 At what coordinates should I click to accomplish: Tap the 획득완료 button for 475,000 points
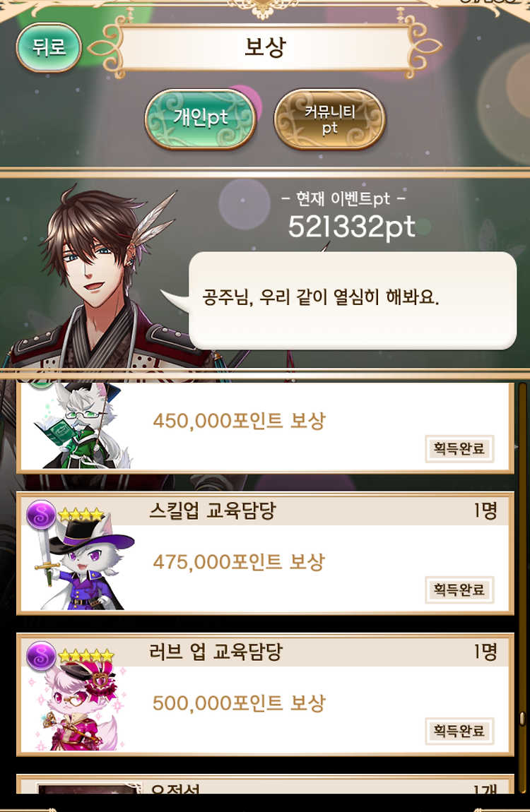459,590
